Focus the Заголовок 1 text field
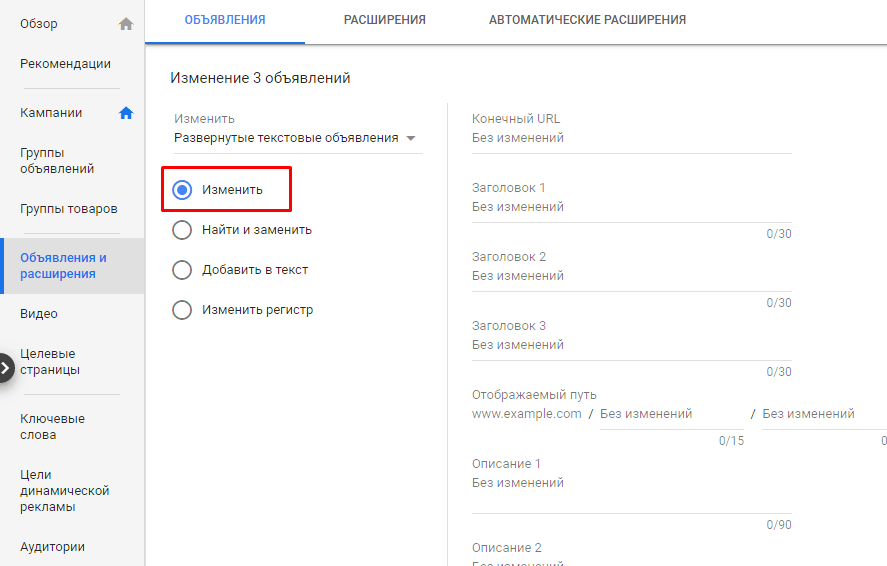Screen dimensions: 887x566 point(631,207)
